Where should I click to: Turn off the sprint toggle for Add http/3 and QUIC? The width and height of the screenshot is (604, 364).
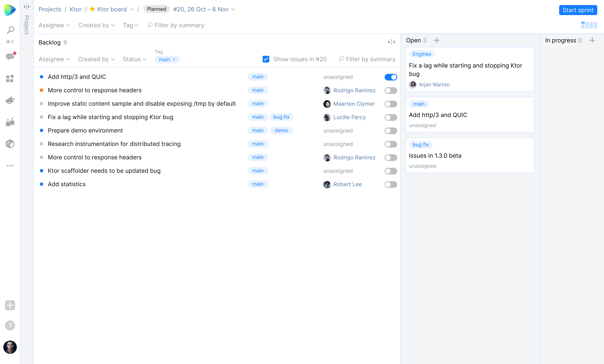pos(391,77)
